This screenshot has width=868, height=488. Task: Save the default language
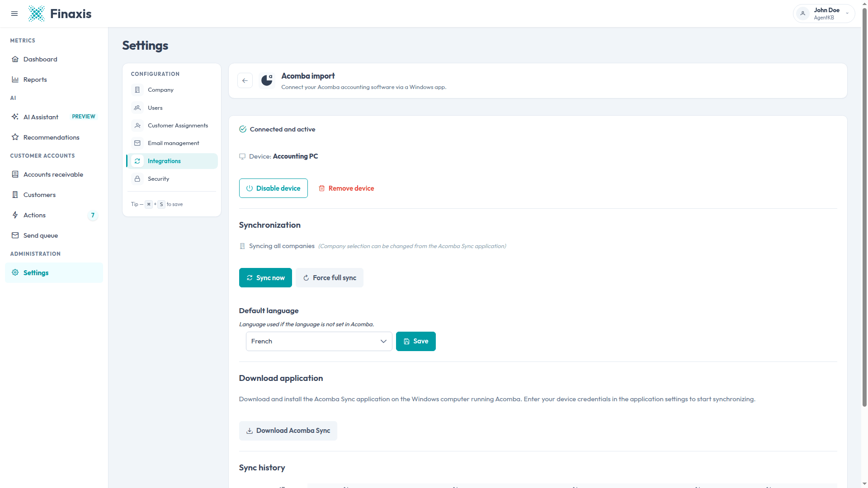pyautogui.click(x=416, y=342)
